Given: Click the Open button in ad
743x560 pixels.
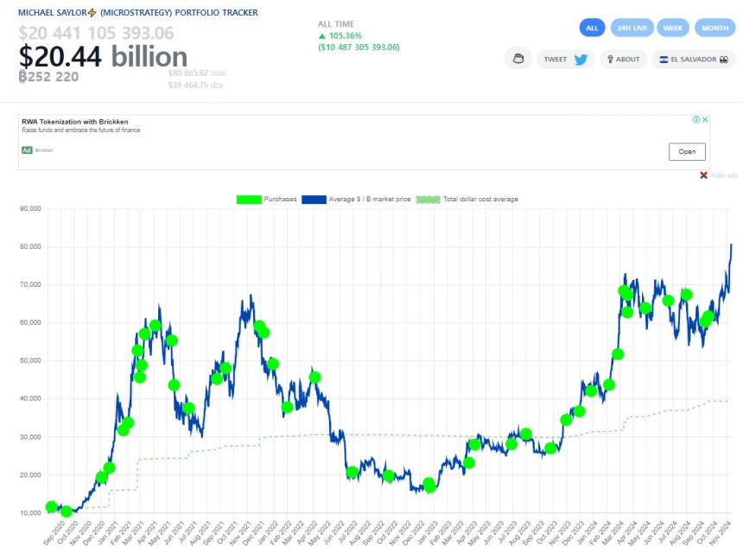Looking at the screenshot, I should click(x=687, y=151).
